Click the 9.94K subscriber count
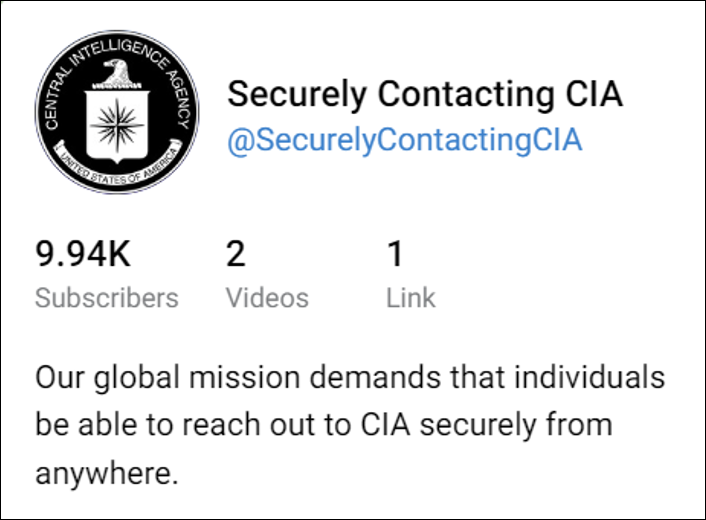The width and height of the screenshot is (706, 520). 83,254
